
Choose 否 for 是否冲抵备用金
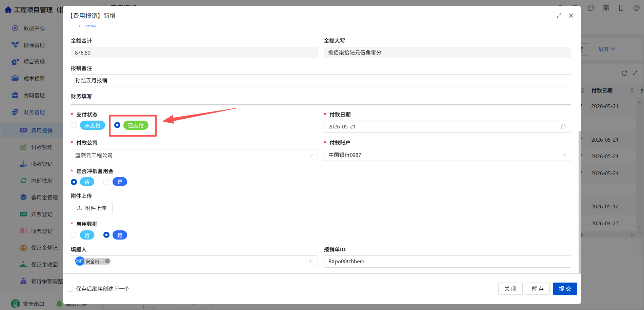tap(74, 182)
